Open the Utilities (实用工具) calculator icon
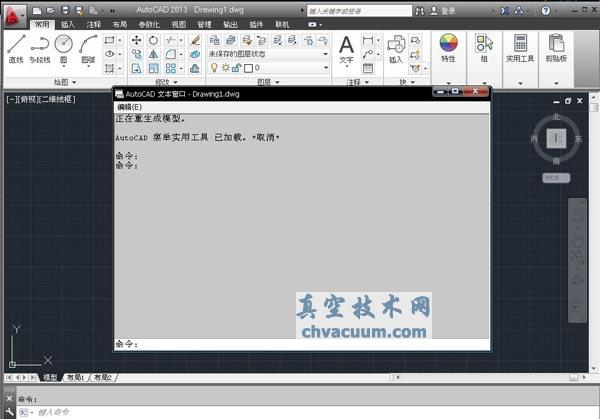The width and height of the screenshot is (600, 419). [x=520, y=47]
